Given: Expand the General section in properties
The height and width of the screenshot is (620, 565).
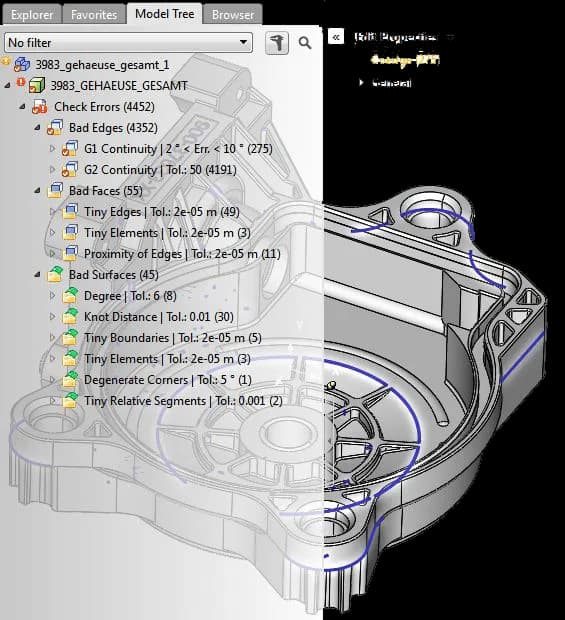Looking at the screenshot, I should [361, 83].
